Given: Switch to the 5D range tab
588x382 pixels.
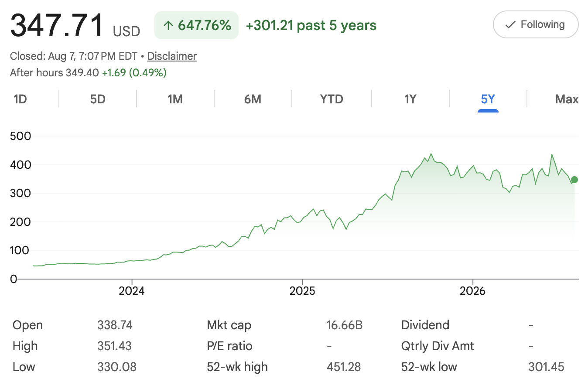Looking at the screenshot, I should pos(98,99).
